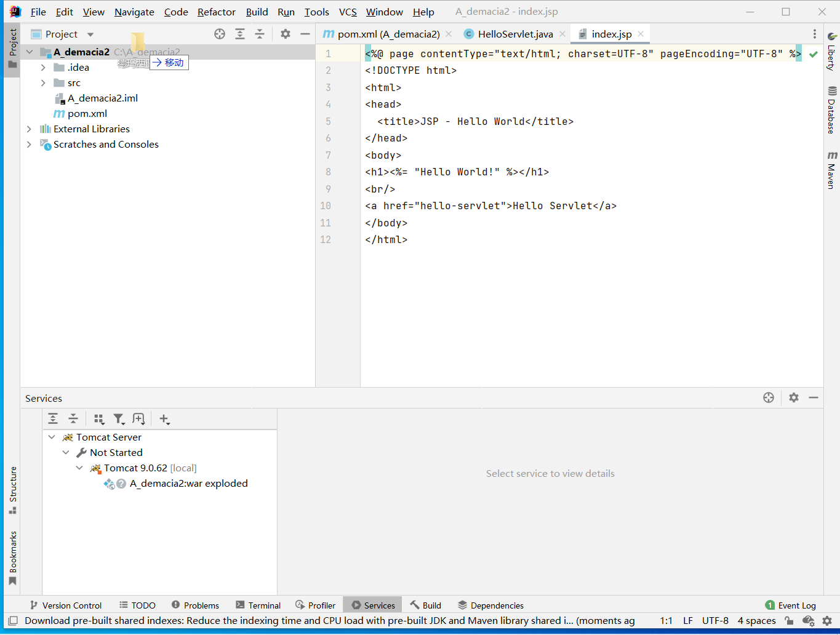Expand all items in Project panel
840x635 pixels.
240,34
